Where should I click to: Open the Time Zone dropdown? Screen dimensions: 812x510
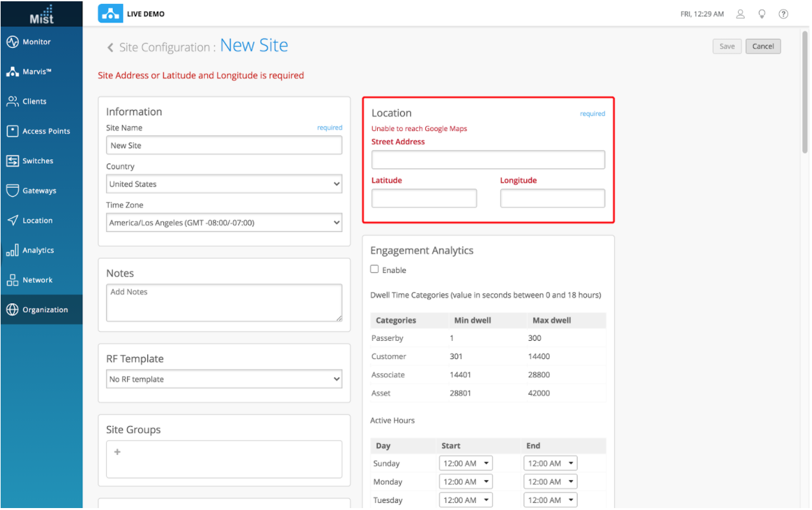(224, 223)
